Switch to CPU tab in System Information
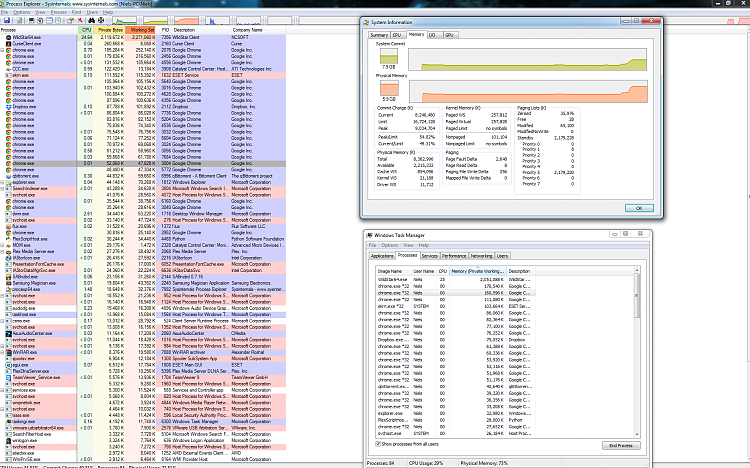Screen dimensions: 750x468 pyautogui.click(x=397, y=35)
